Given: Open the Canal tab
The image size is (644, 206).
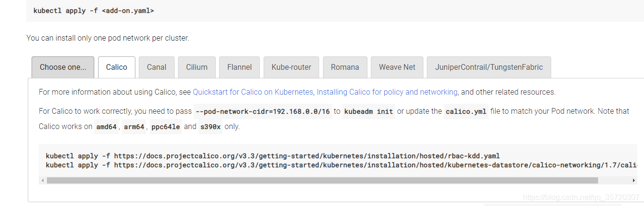Looking at the screenshot, I should (156, 67).
